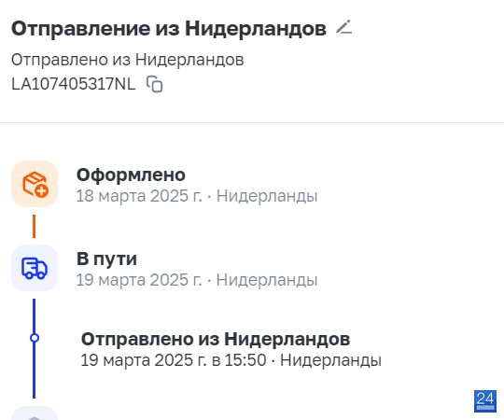The image size is (504, 420).
Task: Click the gray status icon at bottom
Action: point(35,413)
